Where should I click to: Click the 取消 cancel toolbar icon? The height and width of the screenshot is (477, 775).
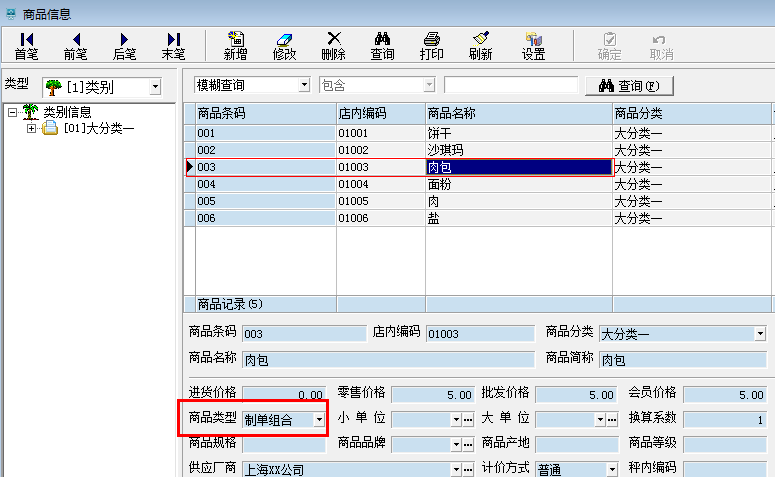661,46
